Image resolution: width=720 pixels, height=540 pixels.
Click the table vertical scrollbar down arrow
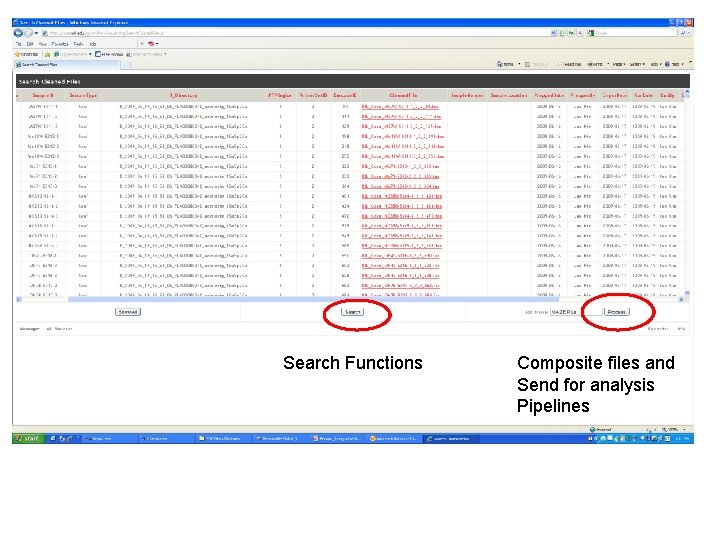[687, 292]
